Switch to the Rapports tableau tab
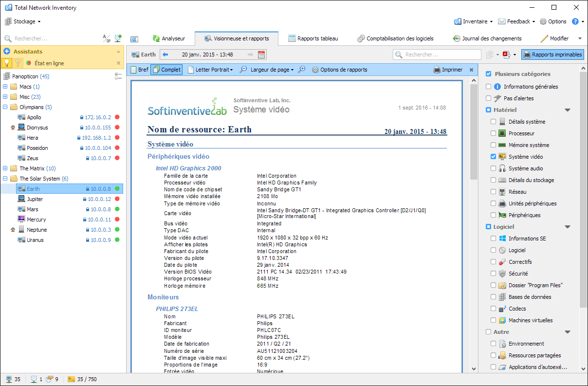588x386 pixels. point(313,38)
